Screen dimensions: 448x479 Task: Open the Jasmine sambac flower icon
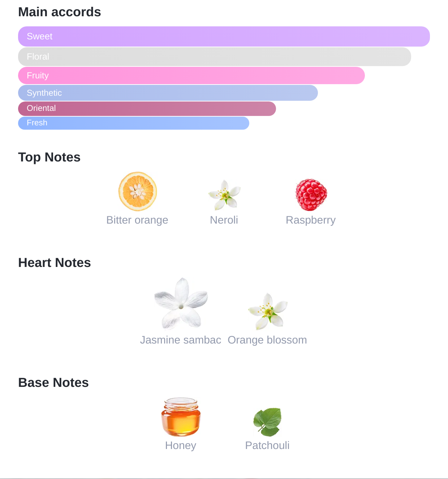click(x=181, y=304)
